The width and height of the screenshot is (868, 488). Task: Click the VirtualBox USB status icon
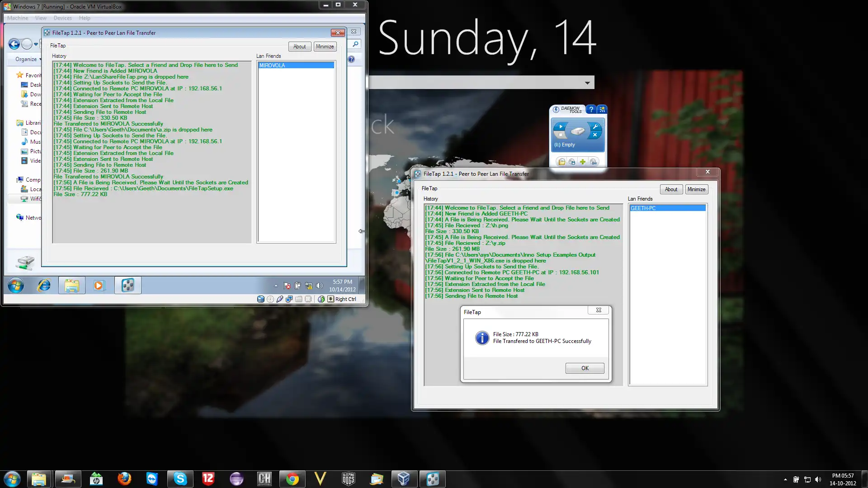click(280, 299)
